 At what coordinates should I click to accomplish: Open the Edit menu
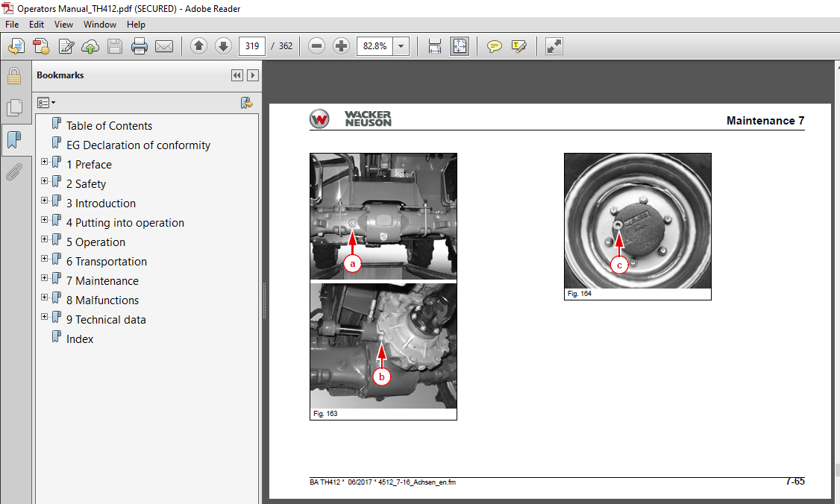point(36,24)
